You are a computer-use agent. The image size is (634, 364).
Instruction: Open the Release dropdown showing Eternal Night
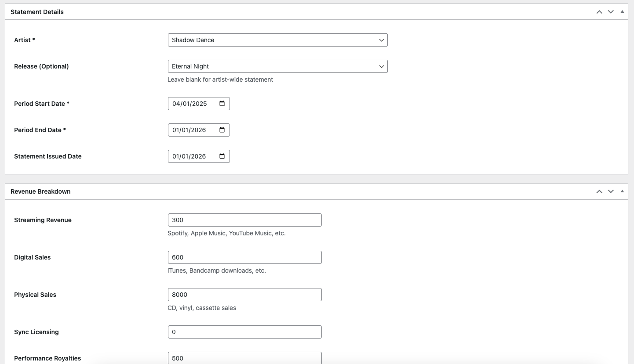coord(277,66)
